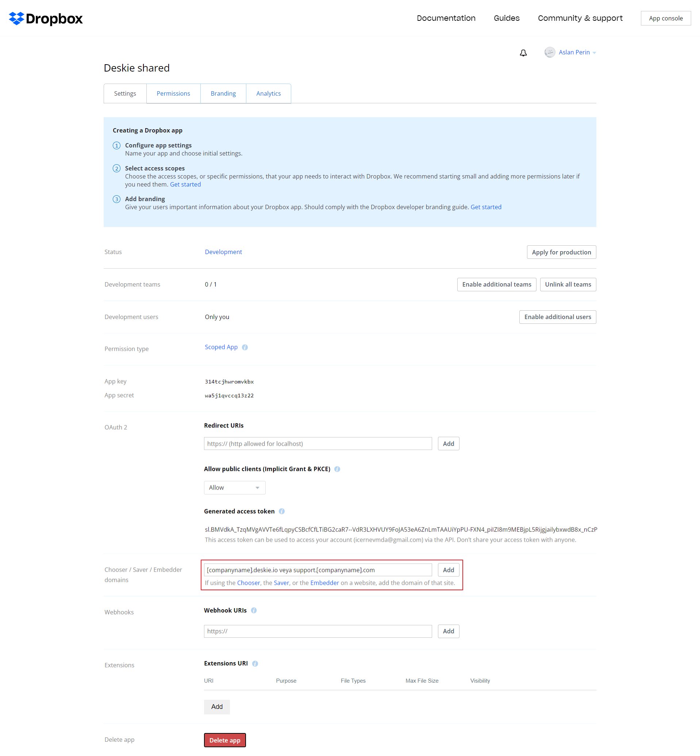Click the Add branding step heading
The width and height of the screenshot is (700, 756).
click(145, 199)
